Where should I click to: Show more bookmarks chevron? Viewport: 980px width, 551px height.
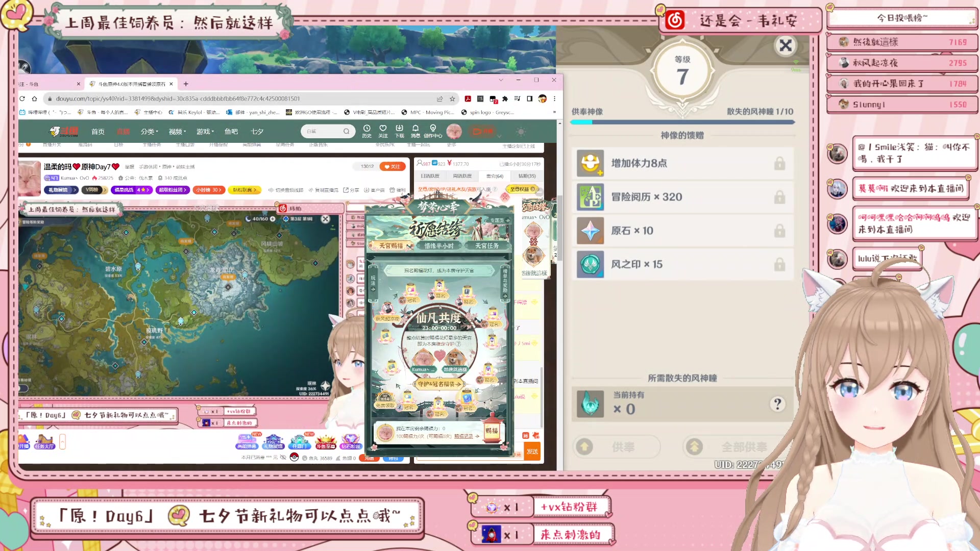[x=554, y=112]
